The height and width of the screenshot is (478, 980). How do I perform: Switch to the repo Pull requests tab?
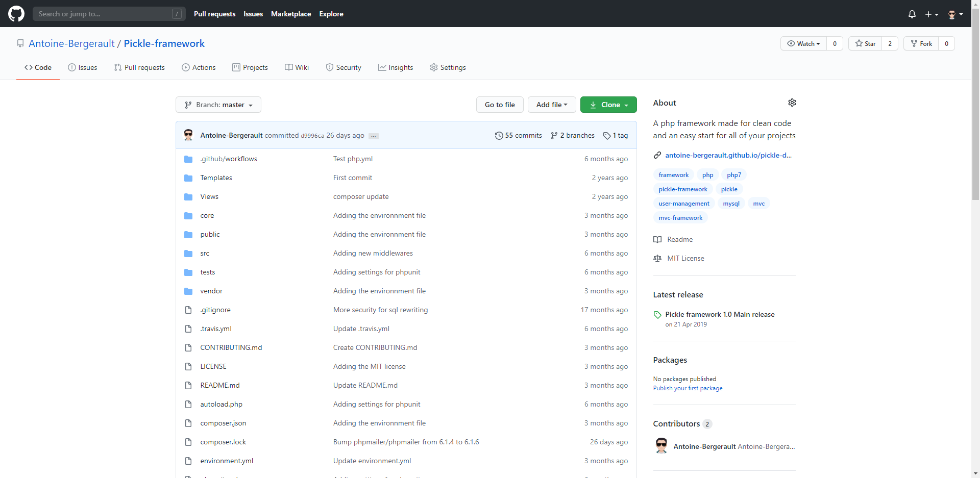point(139,67)
